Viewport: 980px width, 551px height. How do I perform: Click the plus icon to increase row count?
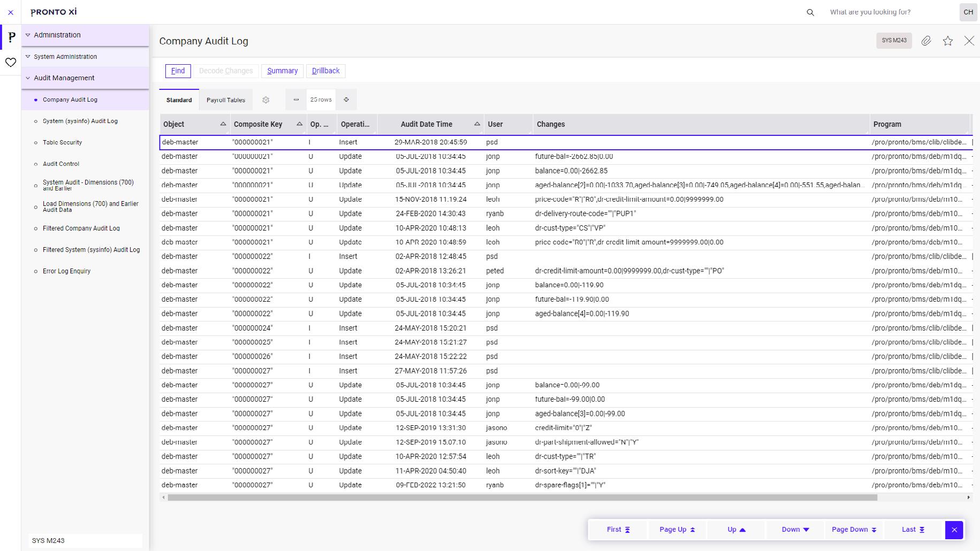(x=346, y=100)
